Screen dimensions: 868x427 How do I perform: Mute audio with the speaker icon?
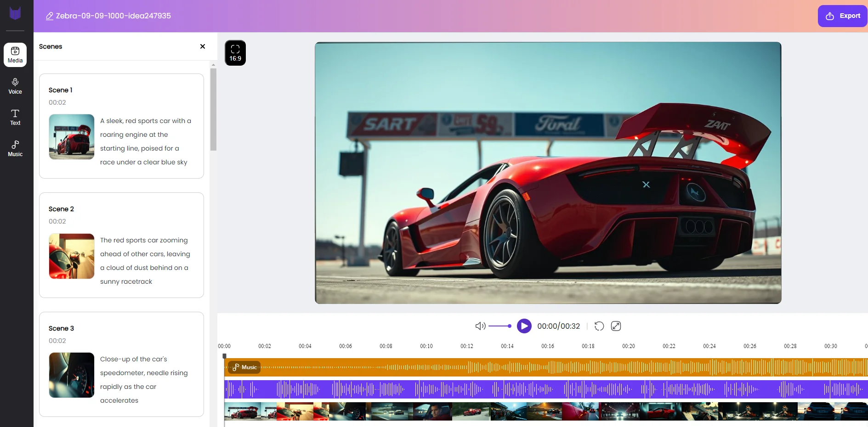coord(480,326)
